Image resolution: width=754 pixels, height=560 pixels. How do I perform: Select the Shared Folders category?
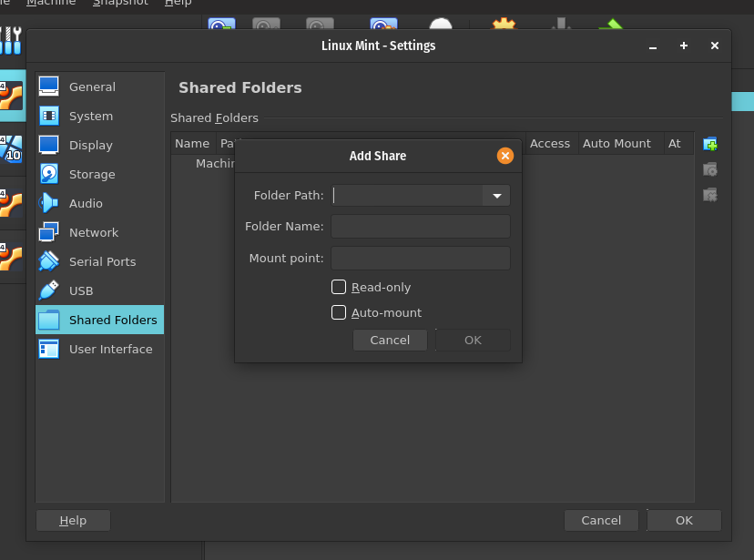click(99, 320)
